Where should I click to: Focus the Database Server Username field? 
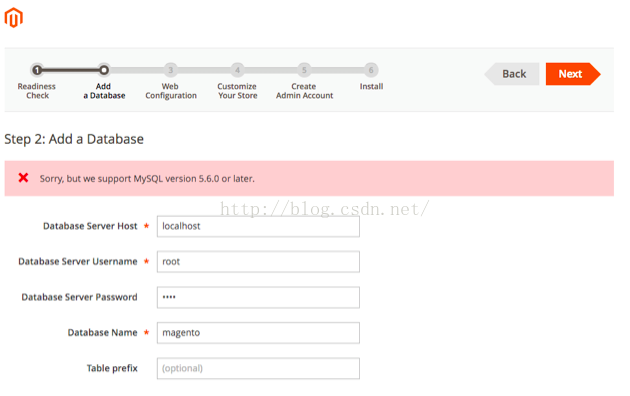pyautogui.click(x=258, y=262)
